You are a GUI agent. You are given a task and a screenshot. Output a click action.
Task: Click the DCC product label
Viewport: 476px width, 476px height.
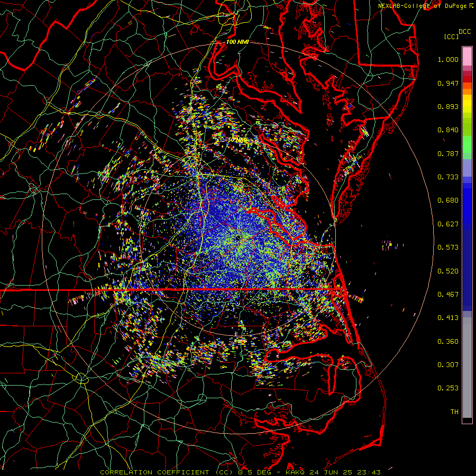[x=464, y=32]
